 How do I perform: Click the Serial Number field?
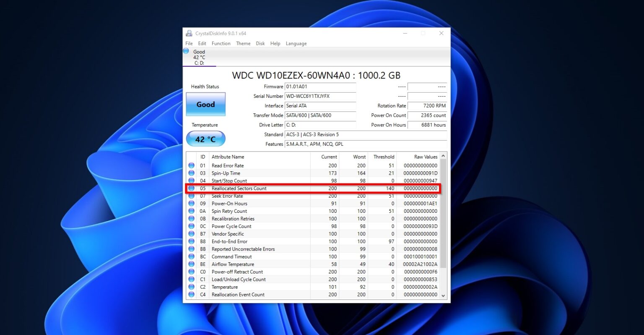tap(321, 96)
